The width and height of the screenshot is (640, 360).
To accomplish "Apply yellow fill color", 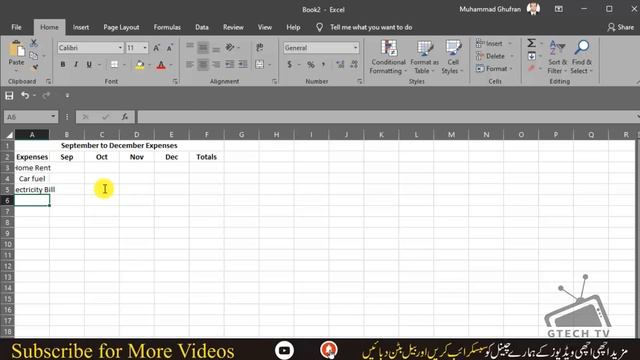I will click(x=140, y=65).
